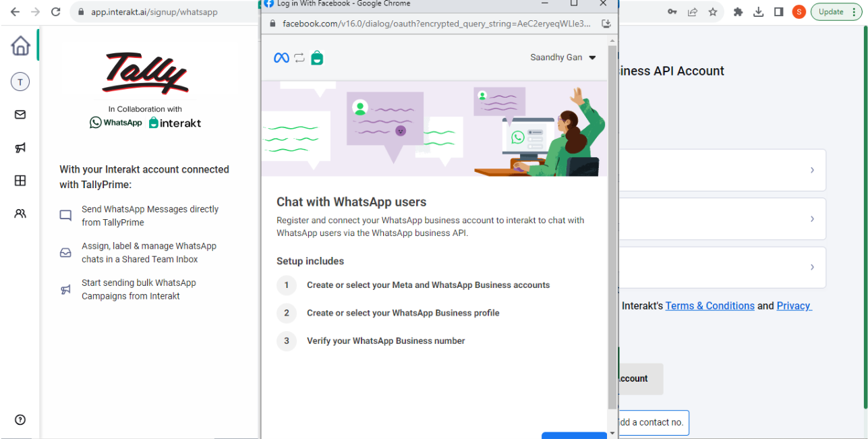This screenshot has height=439, width=868.
Task: Open the saved passwords key icon
Action: [x=672, y=12]
